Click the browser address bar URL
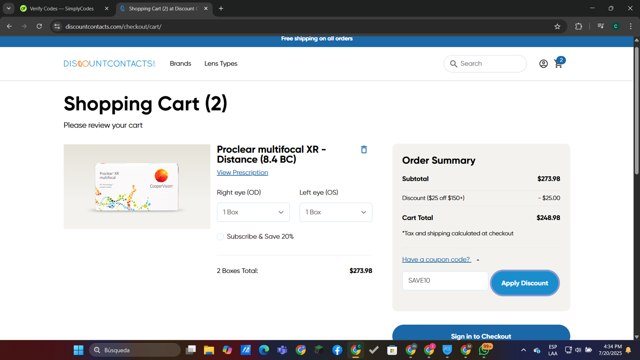 [x=113, y=27]
